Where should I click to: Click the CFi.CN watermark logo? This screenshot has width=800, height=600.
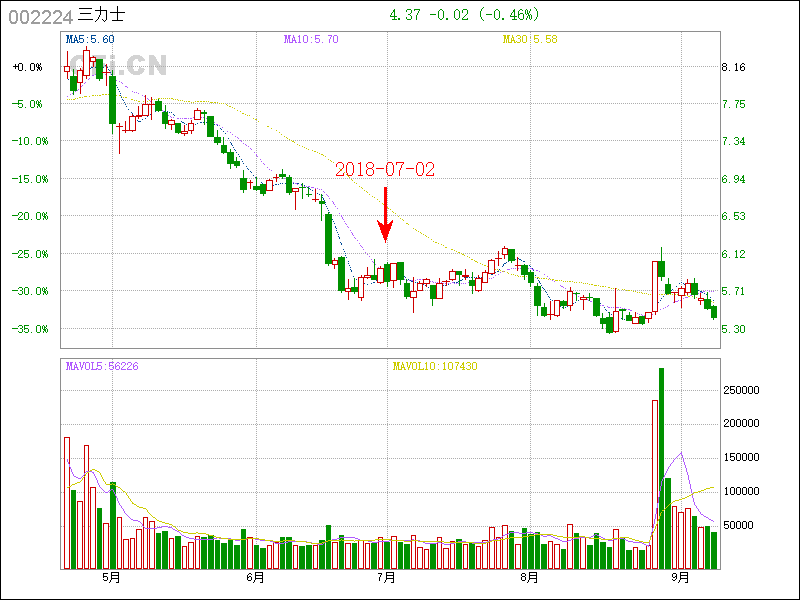coord(120,66)
